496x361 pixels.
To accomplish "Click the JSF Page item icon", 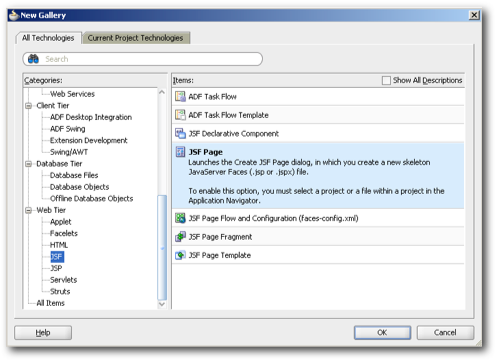I will pos(180,152).
